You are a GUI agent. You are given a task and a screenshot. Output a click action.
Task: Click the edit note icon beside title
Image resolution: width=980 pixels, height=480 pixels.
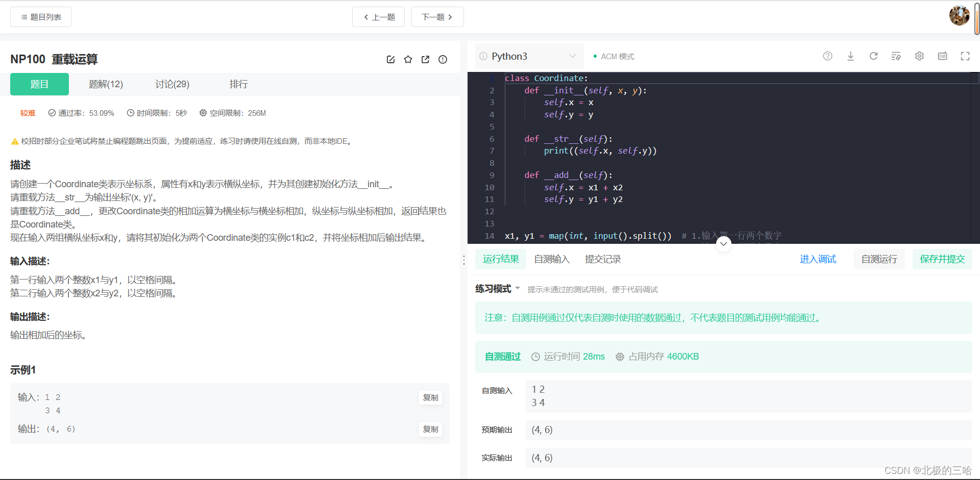[x=390, y=60]
